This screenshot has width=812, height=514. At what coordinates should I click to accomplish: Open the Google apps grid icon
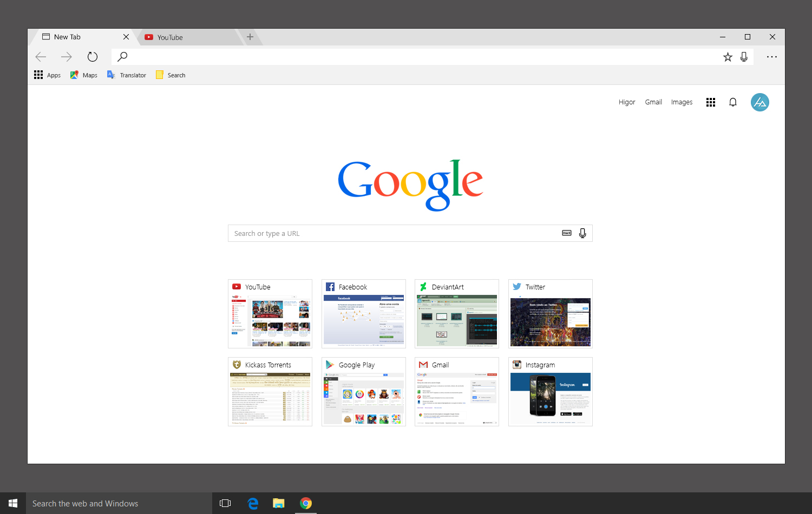point(710,102)
